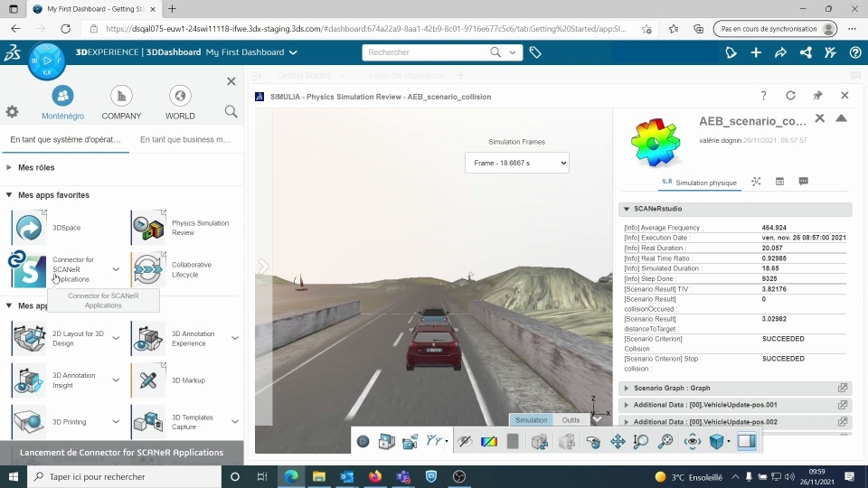Select the pan view tool
This screenshot has width=868, height=488.
618,442
